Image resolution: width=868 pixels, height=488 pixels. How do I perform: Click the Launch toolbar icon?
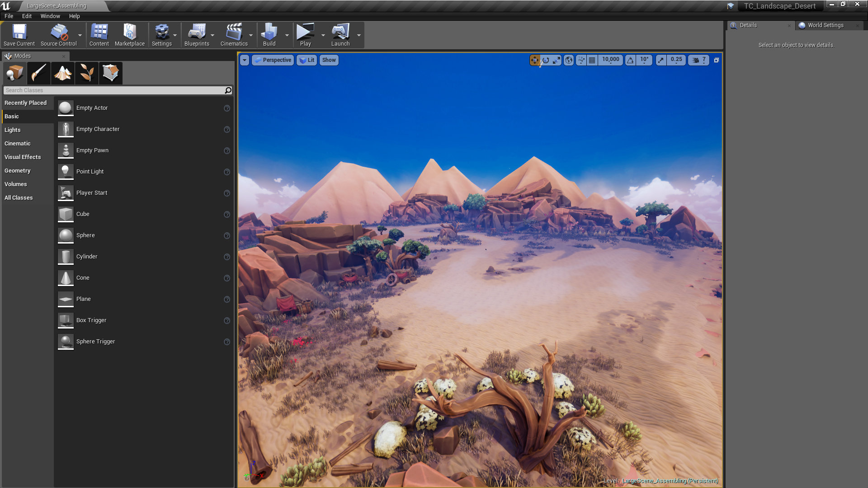[340, 35]
